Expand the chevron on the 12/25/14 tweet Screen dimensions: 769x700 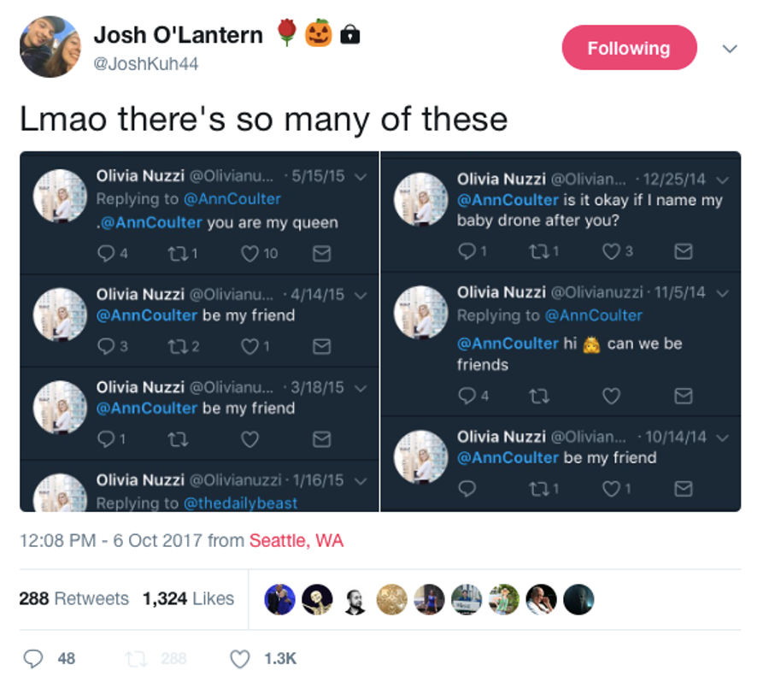[722, 180]
